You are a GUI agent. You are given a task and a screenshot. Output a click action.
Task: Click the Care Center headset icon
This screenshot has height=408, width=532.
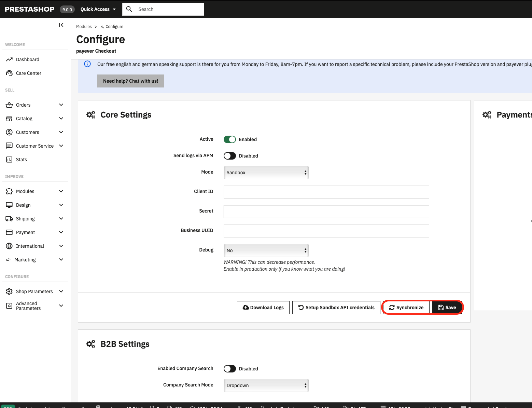pyautogui.click(x=9, y=73)
